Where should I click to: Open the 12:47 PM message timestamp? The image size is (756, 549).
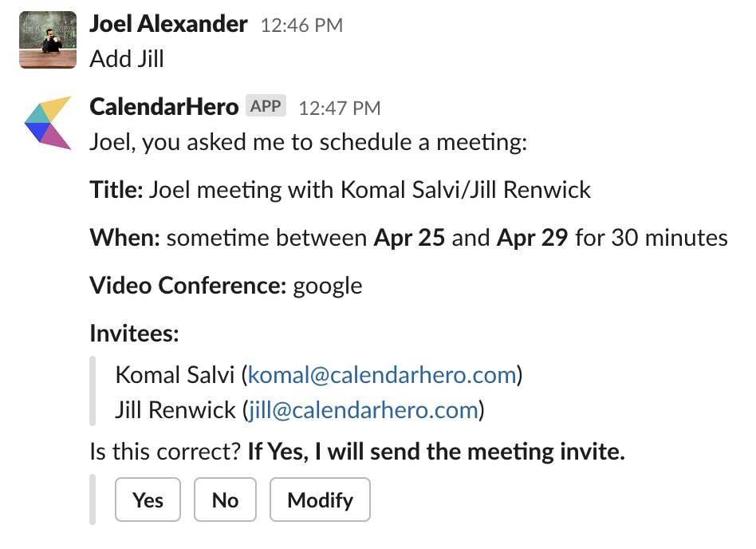(x=339, y=108)
